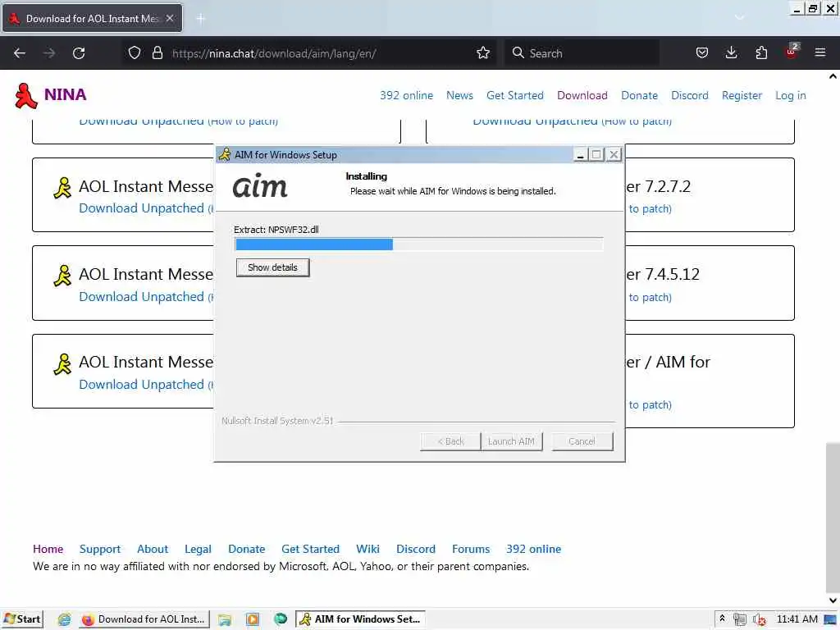Bookmark page with the star icon

[x=483, y=53]
